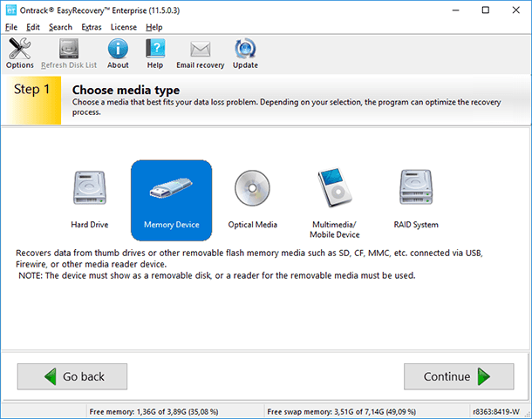
Task: Open the License menu
Action: point(124,27)
